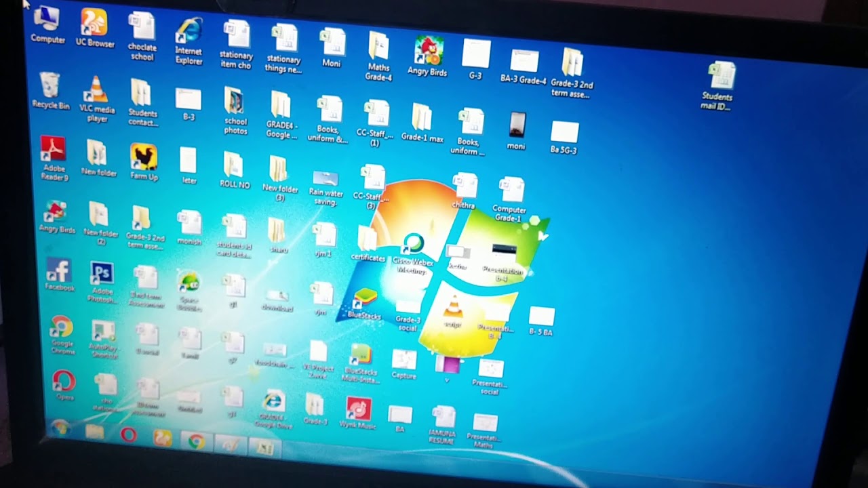This screenshot has width=868, height=488.
Task: Select the stationary things ne... file
Action: coord(283,49)
